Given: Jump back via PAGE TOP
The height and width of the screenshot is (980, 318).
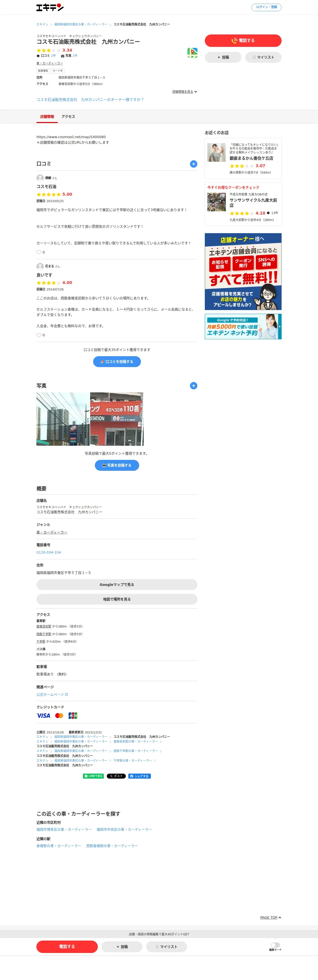Looking at the screenshot, I should [x=270, y=917].
